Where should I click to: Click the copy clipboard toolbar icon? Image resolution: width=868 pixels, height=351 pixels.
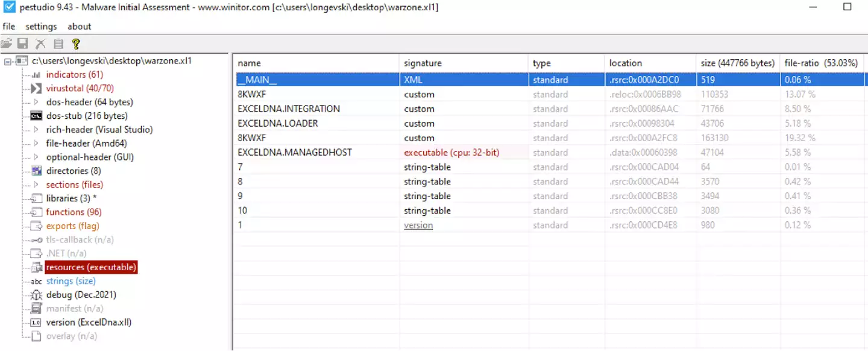click(x=58, y=43)
